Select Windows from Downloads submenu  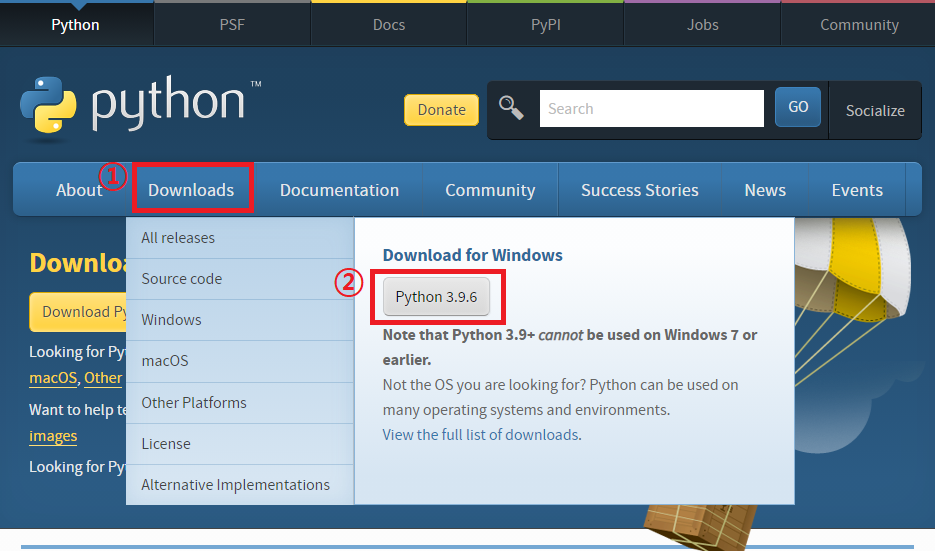[x=240, y=320]
